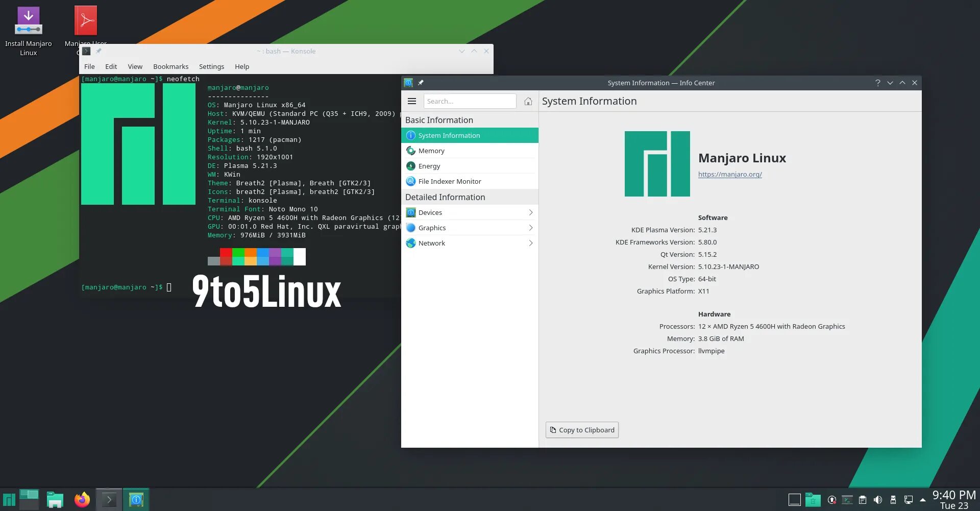Open the clipboard tray icon
This screenshot has height=511, width=980.
[863, 500]
